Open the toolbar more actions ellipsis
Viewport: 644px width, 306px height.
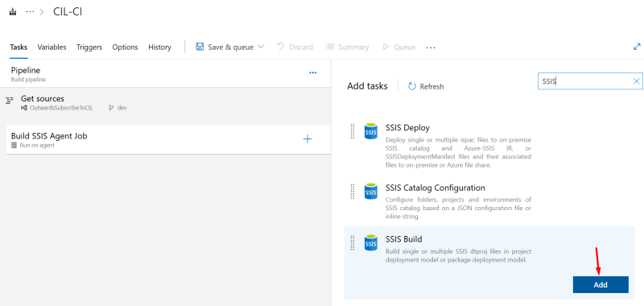pyautogui.click(x=431, y=48)
